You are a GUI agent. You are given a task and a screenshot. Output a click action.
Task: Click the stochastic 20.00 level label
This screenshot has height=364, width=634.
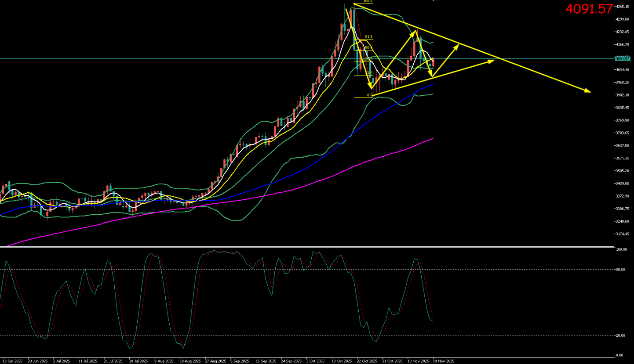[x=620, y=335]
